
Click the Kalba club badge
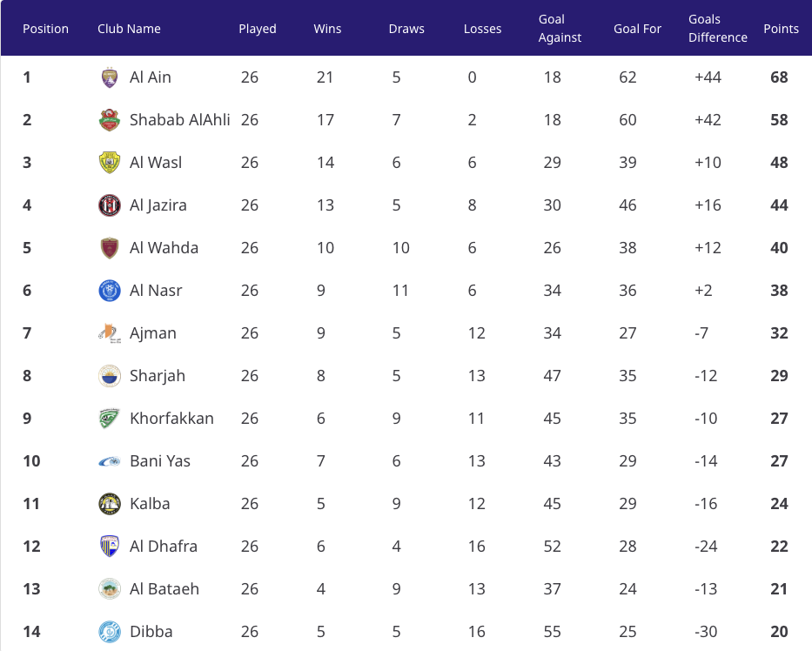(110, 504)
